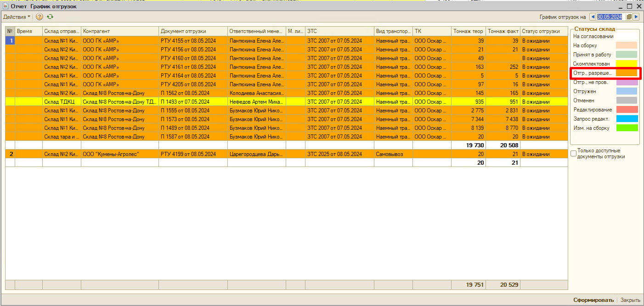The image size is (644, 306).
Task: Select document РТУ 4205 от 08.05.2024
Action: [193, 84]
